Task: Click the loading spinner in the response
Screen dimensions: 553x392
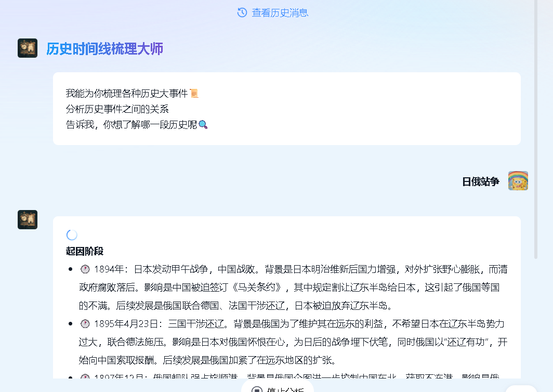Action: point(72,235)
